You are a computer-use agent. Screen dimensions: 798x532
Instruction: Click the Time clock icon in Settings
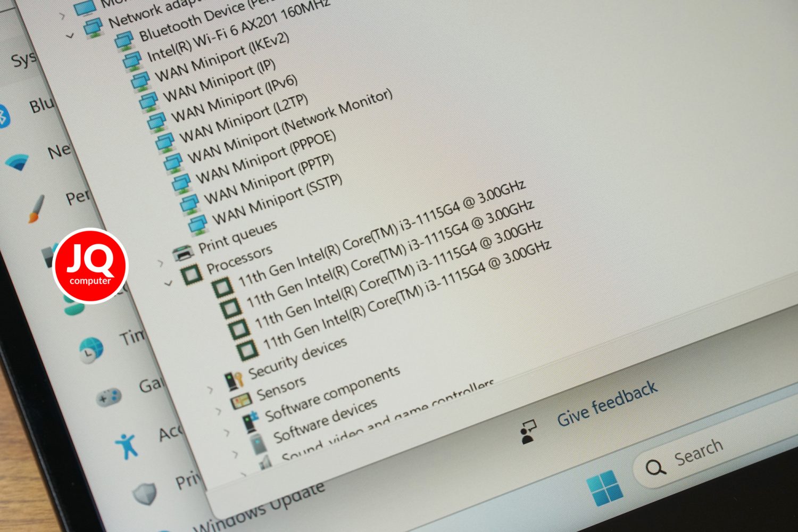coord(92,350)
